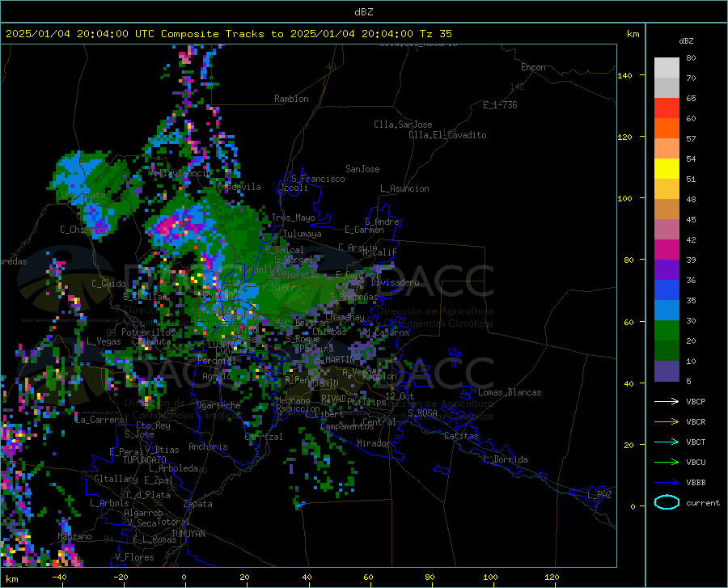Click the 'C_Guido' place label
This screenshot has height=588, width=728.
(x=108, y=284)
